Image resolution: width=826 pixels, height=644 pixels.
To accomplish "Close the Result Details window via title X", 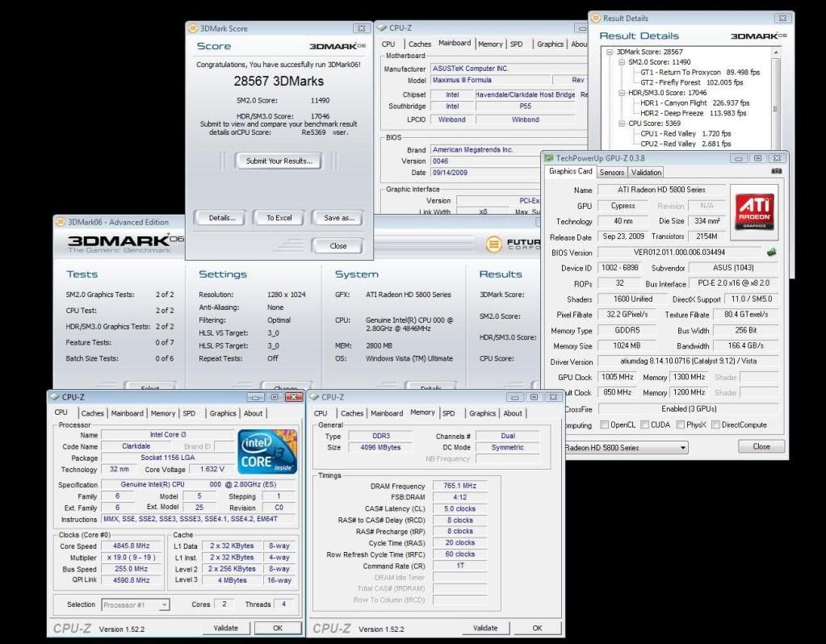I will point(783,18).
